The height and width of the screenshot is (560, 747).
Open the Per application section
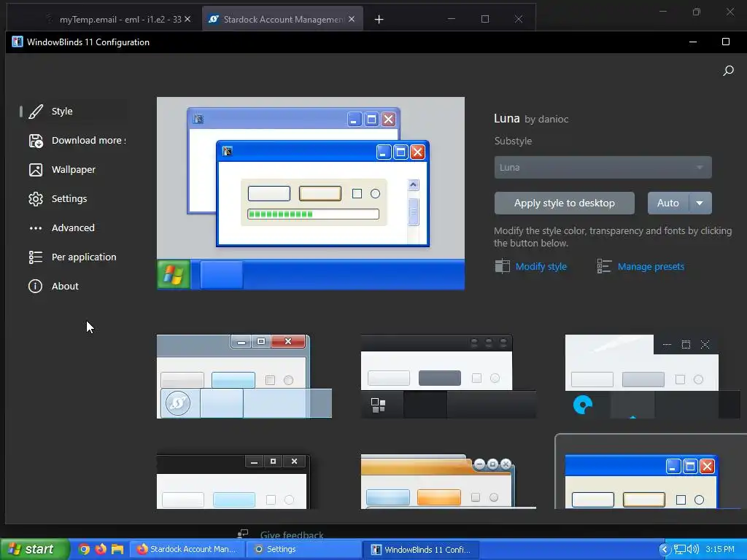[x=74, y=257]
